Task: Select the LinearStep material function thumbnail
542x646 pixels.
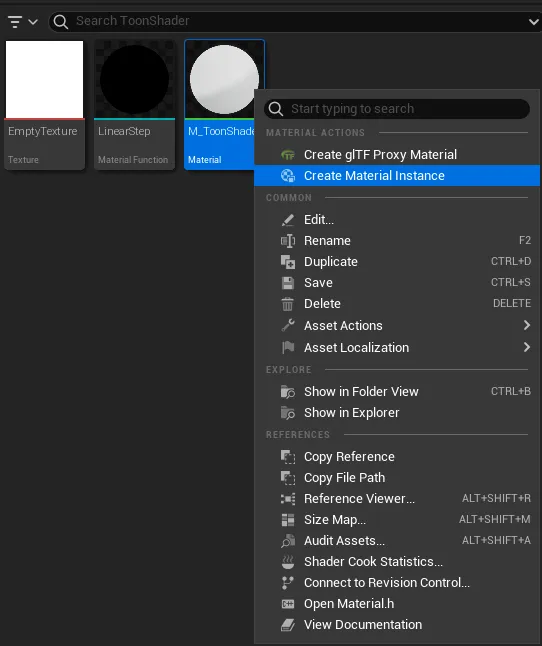Action: point(134,79)
